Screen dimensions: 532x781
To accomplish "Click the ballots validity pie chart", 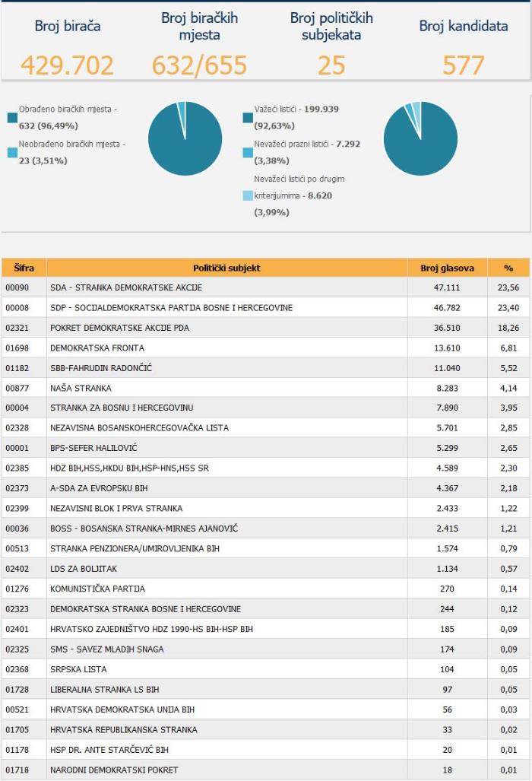I will 420,138.
